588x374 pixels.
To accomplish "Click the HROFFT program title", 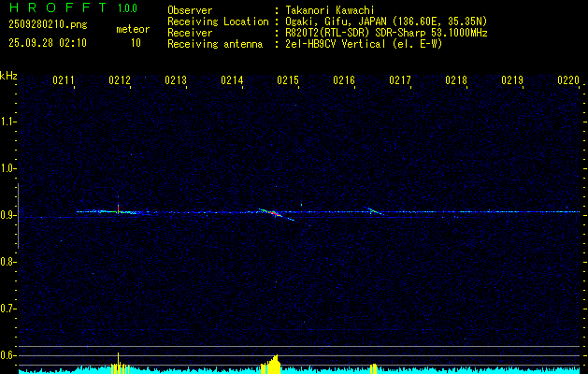I will click(x=58, y=7).
